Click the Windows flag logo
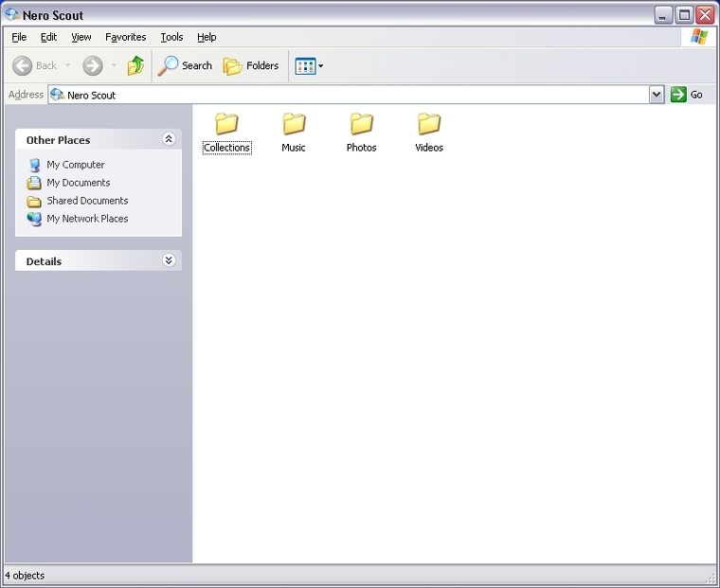 (699, 37)
